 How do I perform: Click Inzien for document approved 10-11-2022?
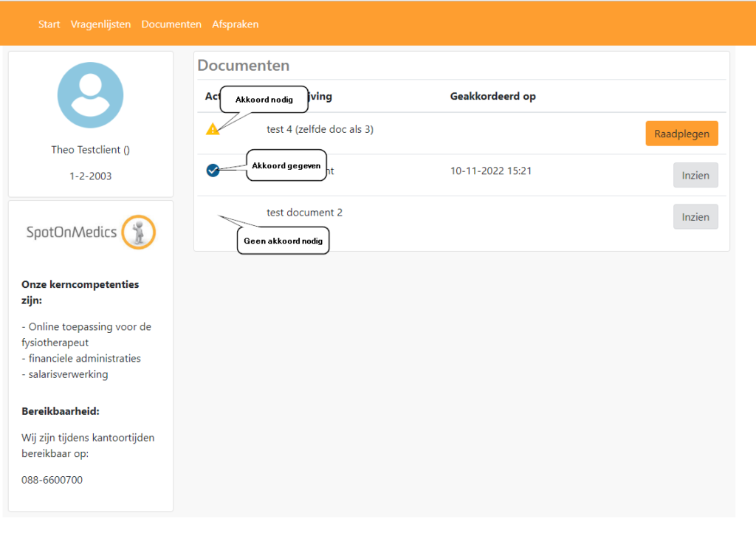click(695, 175)
